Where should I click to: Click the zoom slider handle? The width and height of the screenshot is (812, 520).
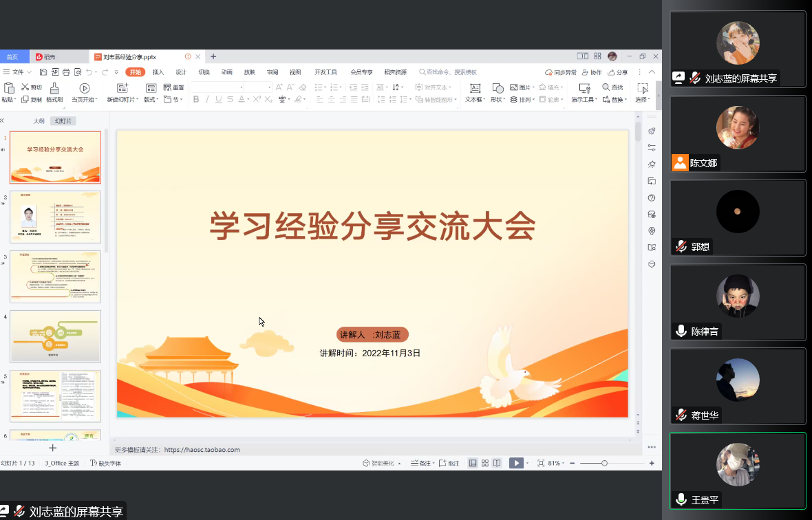(x=604, y=463)
